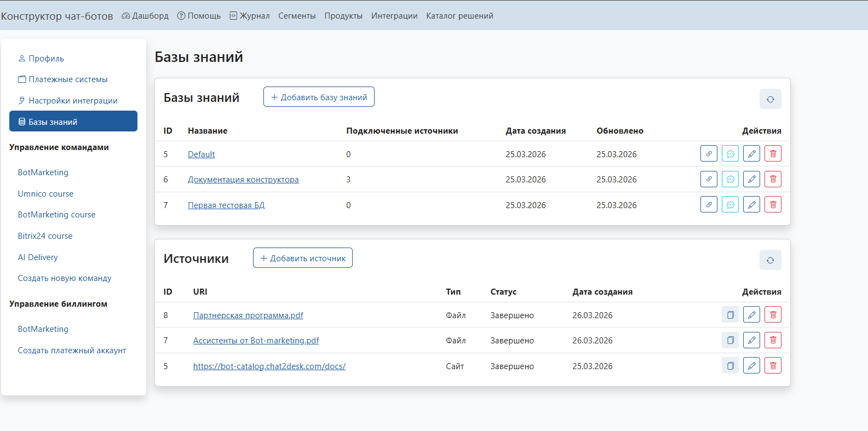Click link icon for Default knowledge base

point(709,154)
